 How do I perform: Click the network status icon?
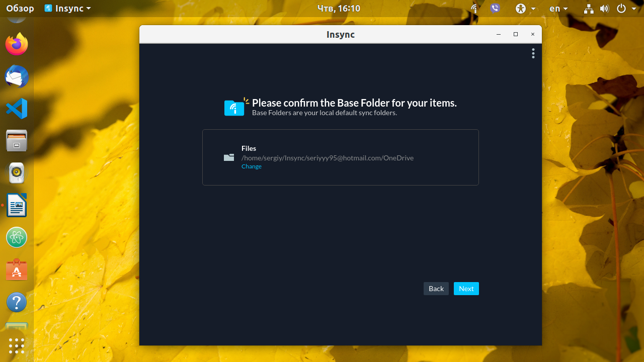[589, 8]
